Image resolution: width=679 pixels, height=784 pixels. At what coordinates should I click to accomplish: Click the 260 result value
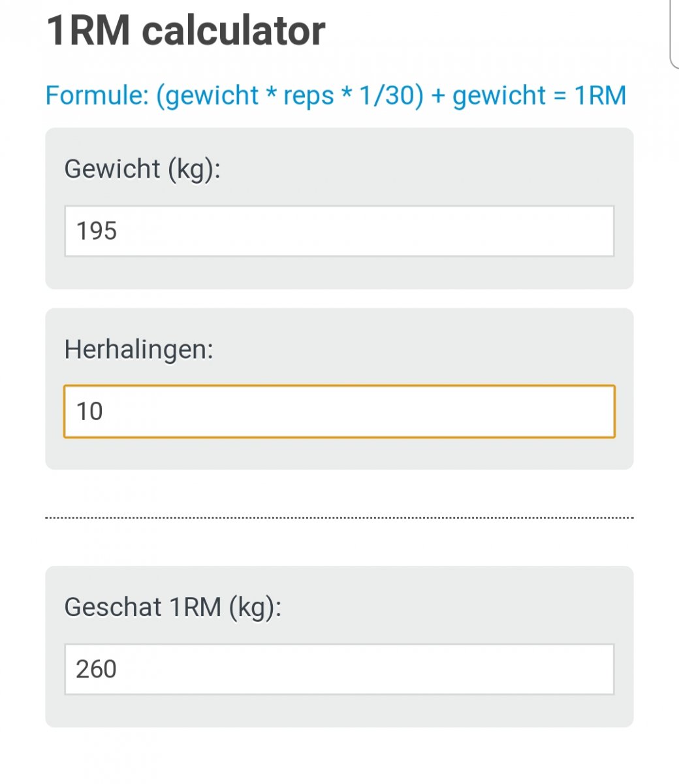point(96,669)
